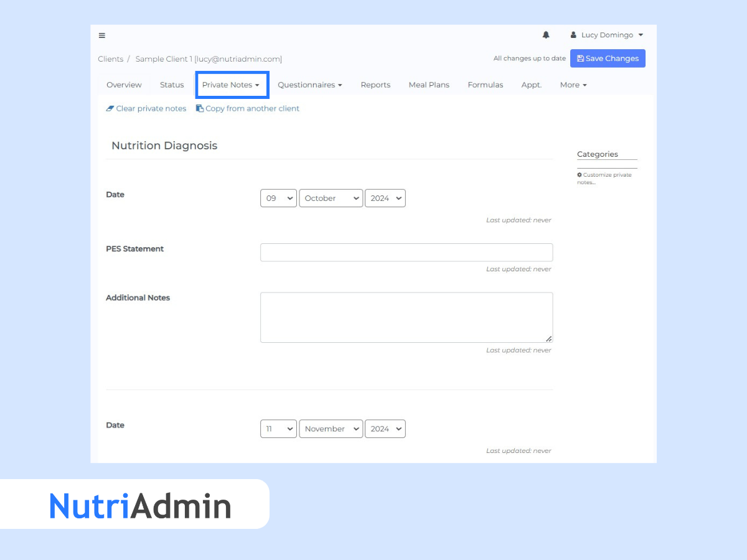Screen dimensions: 747x560
Task: Open the October month dropdown
Action: [331, 198]
